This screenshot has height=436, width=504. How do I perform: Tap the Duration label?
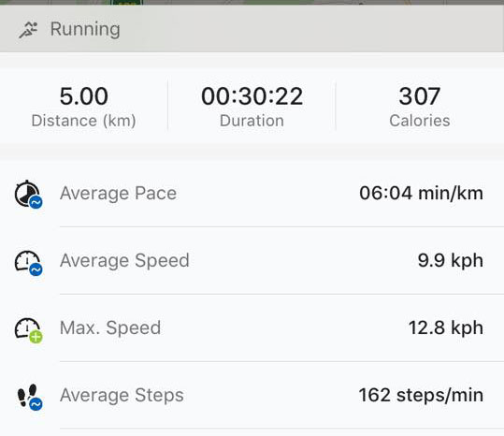[x=252, y=121]
